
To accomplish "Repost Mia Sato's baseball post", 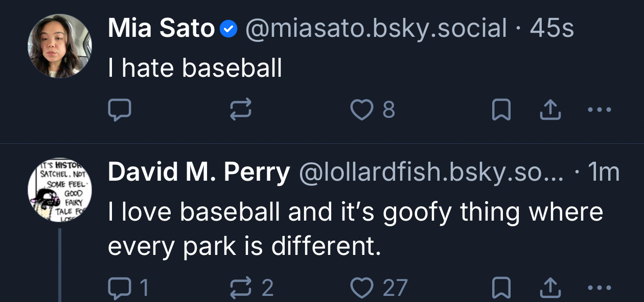I will click(x=241, y=110).
